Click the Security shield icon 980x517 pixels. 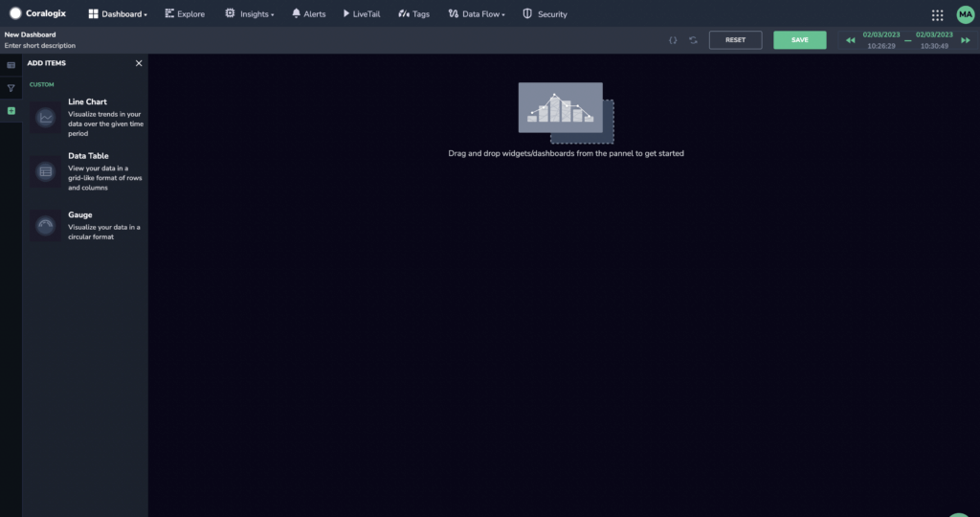[x=527, y=13]
